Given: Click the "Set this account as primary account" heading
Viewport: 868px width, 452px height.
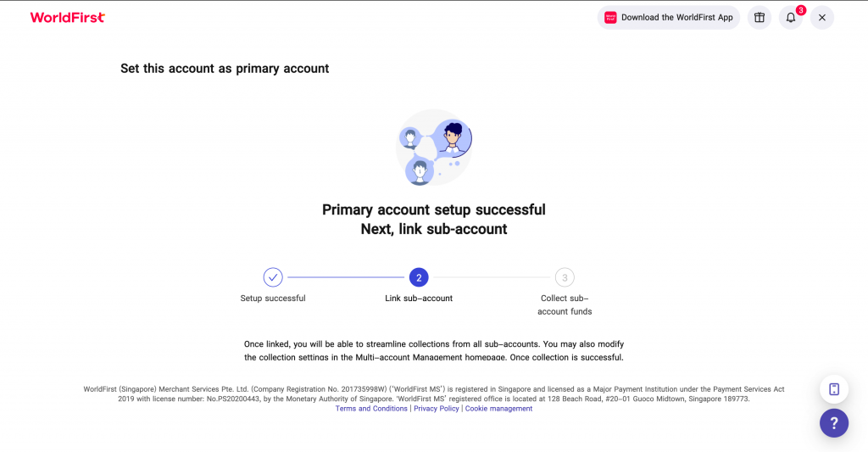Looking at the screenshot, I should click(225, 68).
